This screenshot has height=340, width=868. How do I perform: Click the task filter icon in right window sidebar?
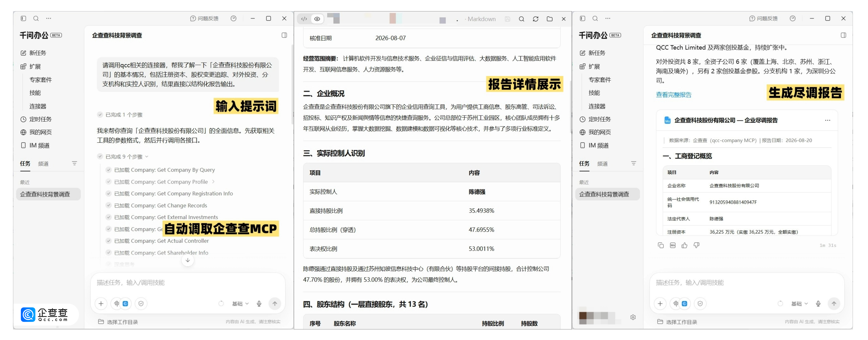coord(633,163)
